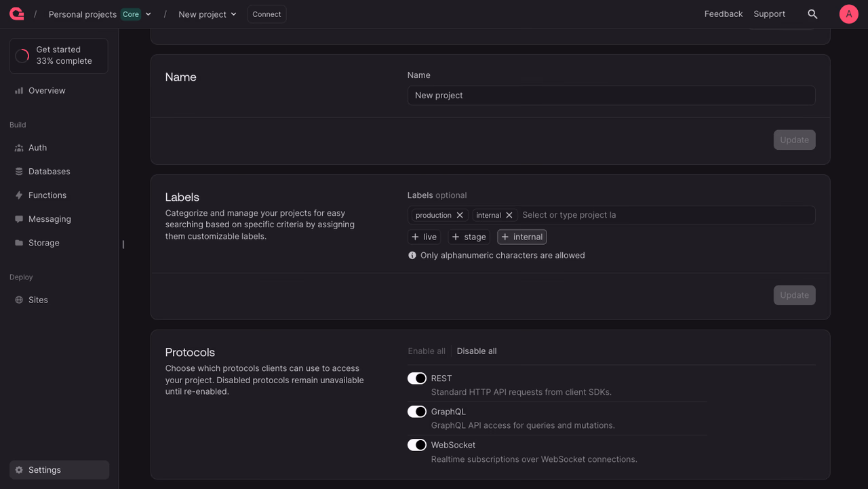Add the suggested live label
Viewport: 868px width, 489px height.
pos(425,237)
